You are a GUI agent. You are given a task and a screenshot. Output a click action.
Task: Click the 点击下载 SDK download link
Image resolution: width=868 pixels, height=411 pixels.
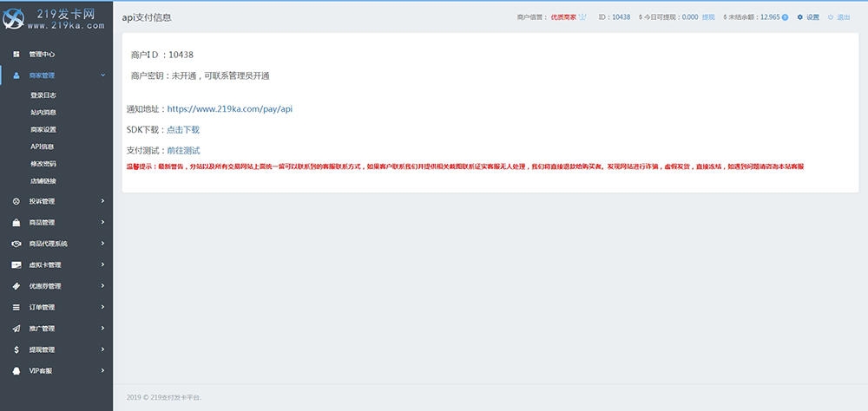tap(183, 130)
